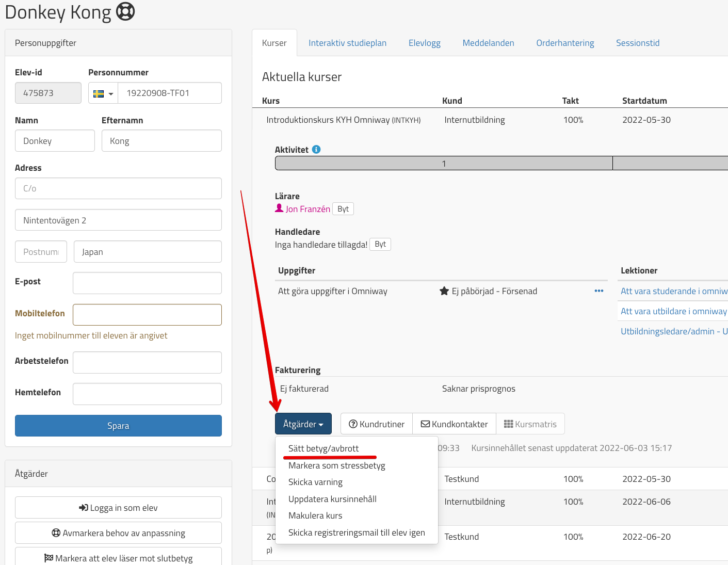This screenshot has height=565, width=728.
Task: Open Kundrutiner with the question mark icon
Action: coord(377,424)
